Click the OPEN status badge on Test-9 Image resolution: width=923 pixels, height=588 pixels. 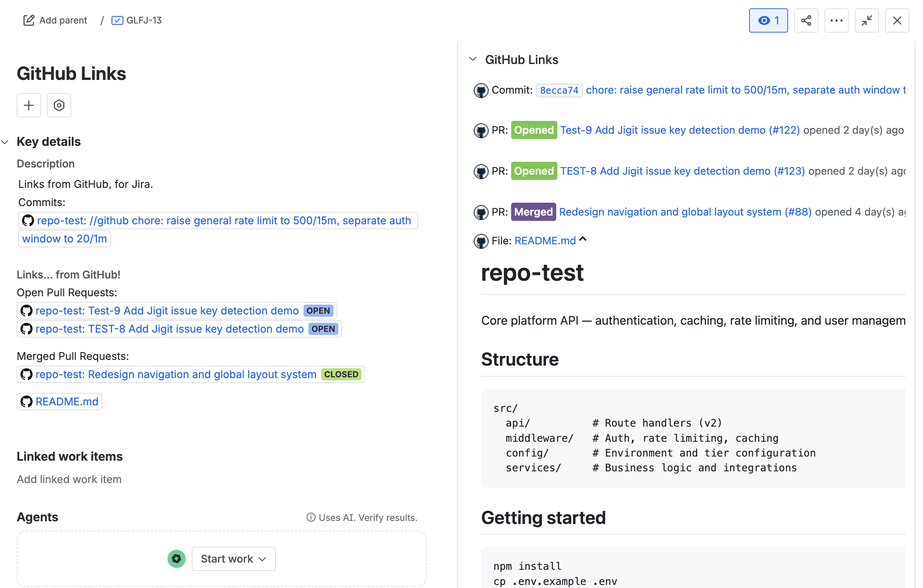318,311
